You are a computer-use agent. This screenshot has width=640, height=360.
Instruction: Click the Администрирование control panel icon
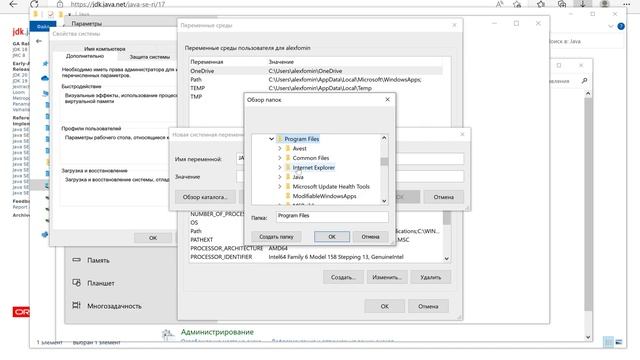click(x=168, y=335)
